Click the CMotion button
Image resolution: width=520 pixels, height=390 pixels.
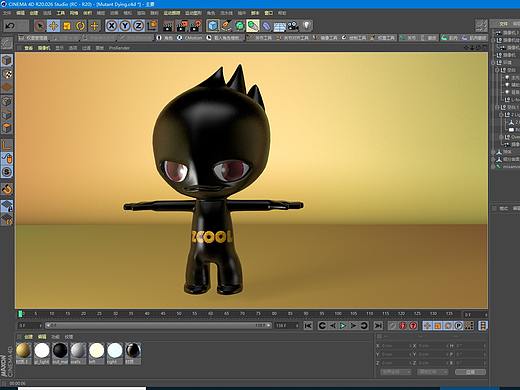[190, 38]
